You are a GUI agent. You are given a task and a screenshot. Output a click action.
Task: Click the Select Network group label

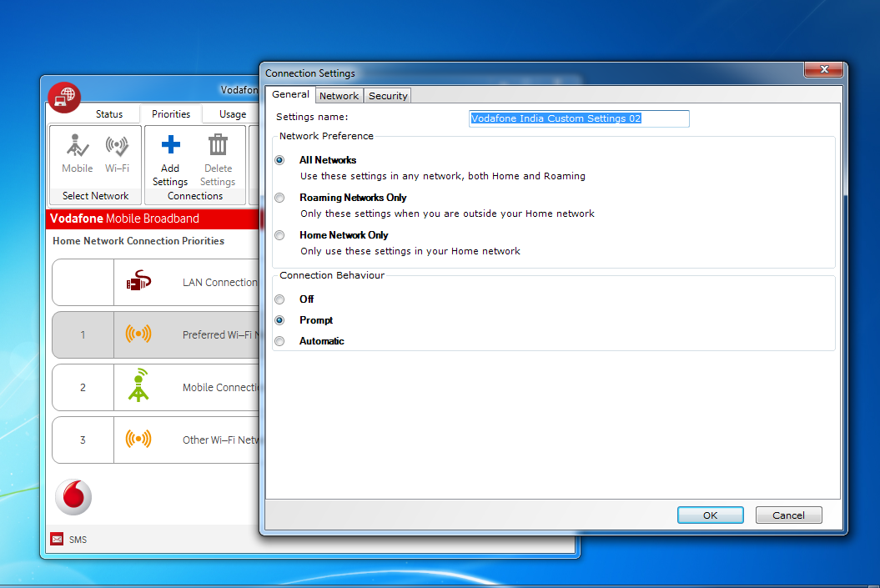pyautogui.click(x=95, y=196)
